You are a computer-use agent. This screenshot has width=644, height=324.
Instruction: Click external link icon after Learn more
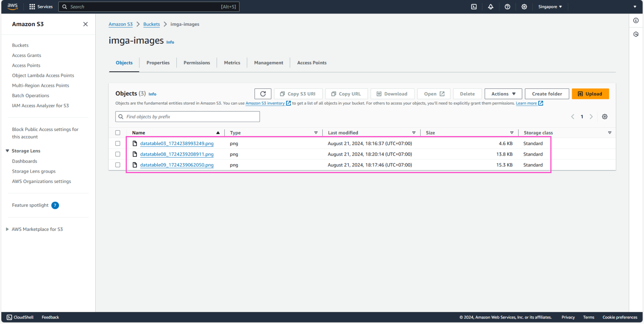coord(541,103)
